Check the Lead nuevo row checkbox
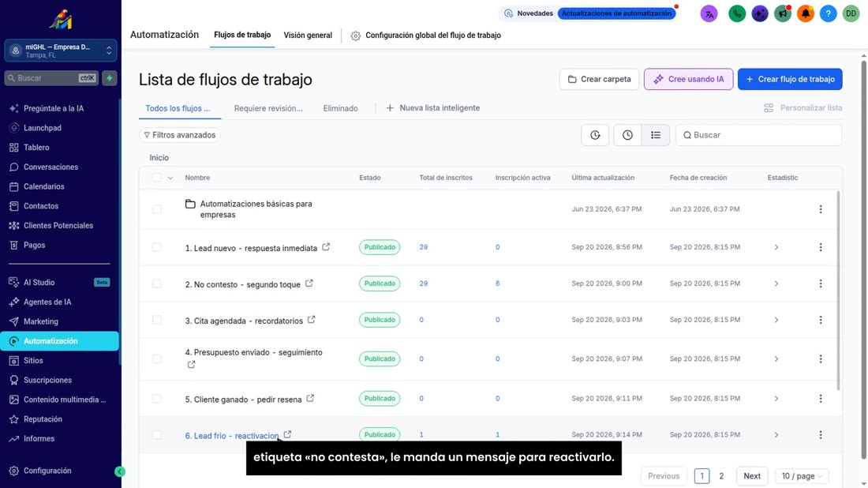868x488 pixels. pyautogui.click(x=157, y=247)
